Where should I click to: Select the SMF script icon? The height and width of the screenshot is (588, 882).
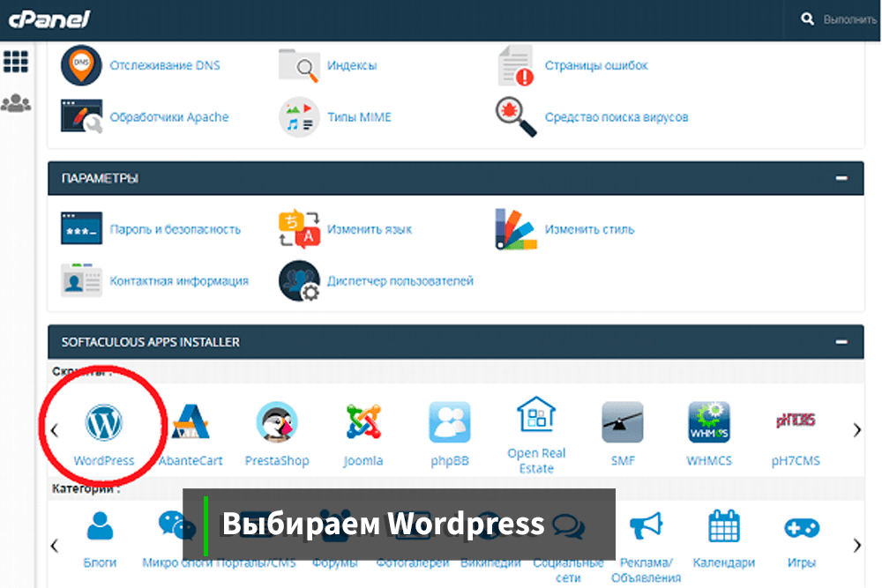(x=623, y=421)
